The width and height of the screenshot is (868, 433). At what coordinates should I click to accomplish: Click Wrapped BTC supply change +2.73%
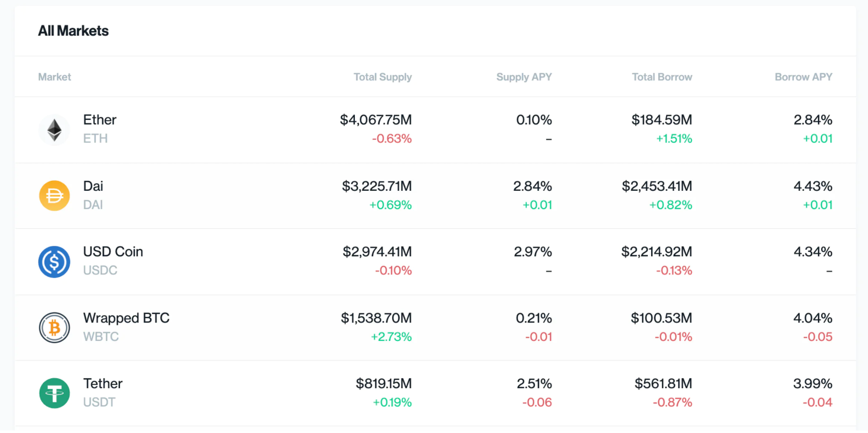pos(391,337)
